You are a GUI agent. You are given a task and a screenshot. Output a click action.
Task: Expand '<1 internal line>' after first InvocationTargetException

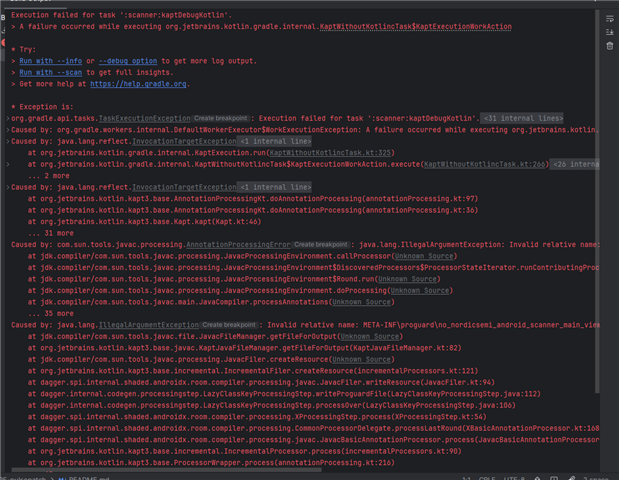(x=276, y=141)
